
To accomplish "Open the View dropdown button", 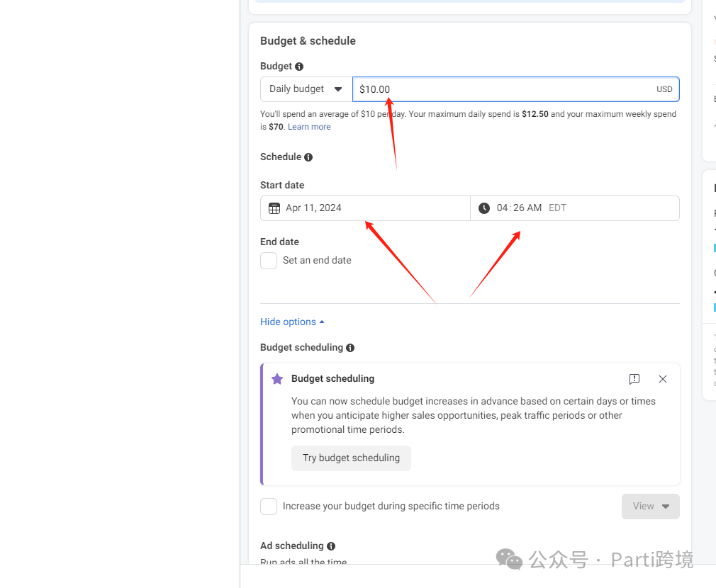I will [650, 507].
